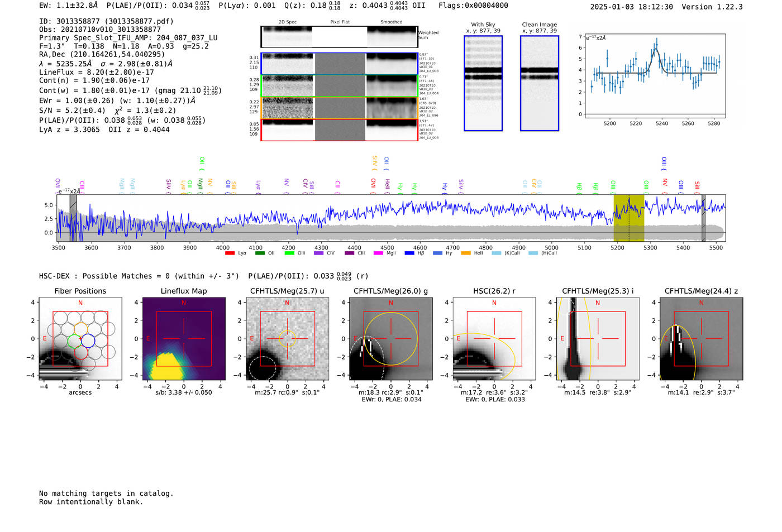This screenshot has width=782, height=532.
Task: Open the HSC(26.2) r cutout
Action: (x=494, y=339)
